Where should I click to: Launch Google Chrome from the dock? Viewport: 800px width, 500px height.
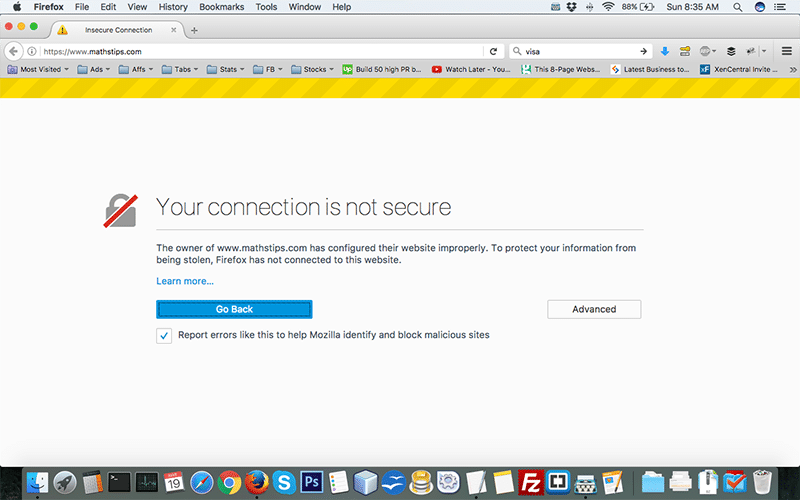point(230,482)
